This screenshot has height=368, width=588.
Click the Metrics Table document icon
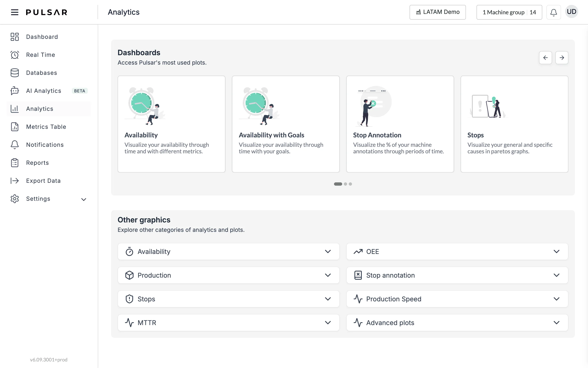14,127
